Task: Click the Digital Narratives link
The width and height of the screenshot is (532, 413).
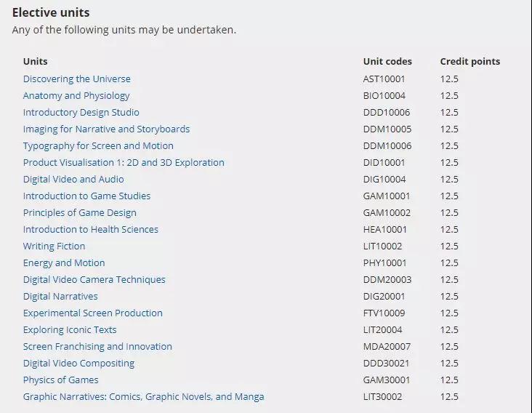Action: point(60,297)
